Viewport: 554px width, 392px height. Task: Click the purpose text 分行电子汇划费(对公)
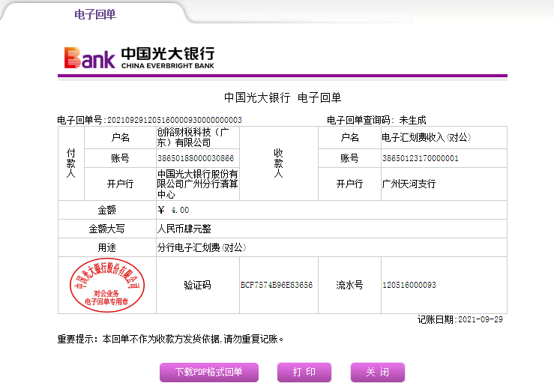201,247
